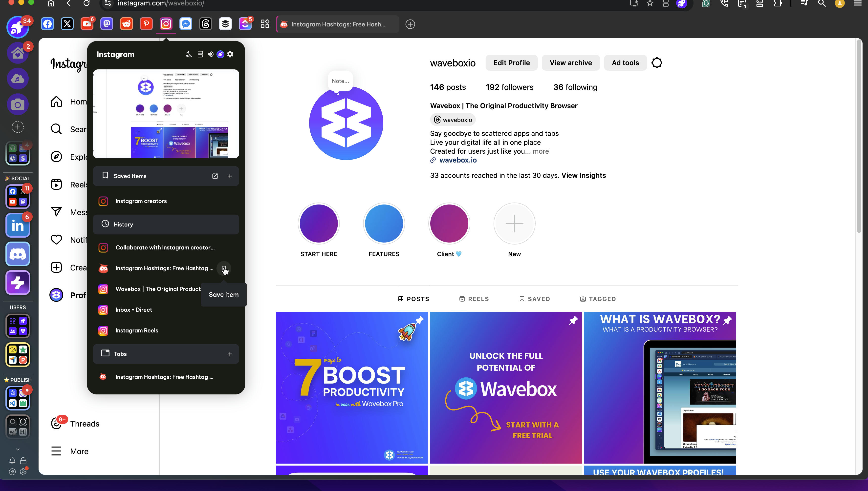
Task: Select the Instagram Hashtags tab in the tab strip
Action: (x=338, y=24)
